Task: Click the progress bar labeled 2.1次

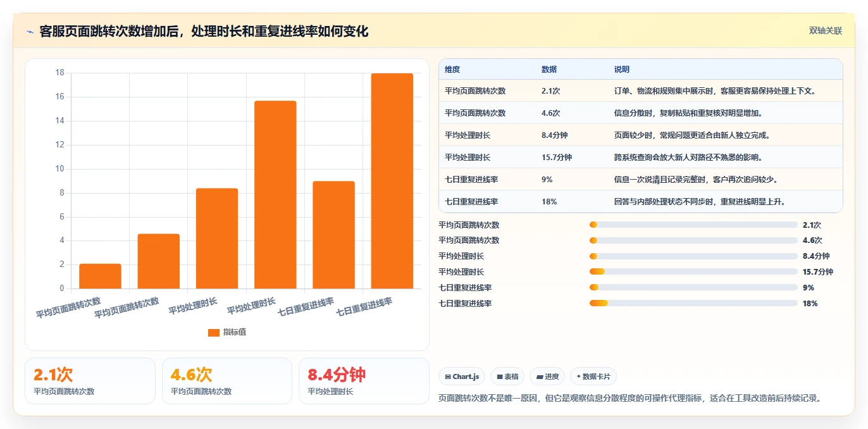Action: coord(693,225)
